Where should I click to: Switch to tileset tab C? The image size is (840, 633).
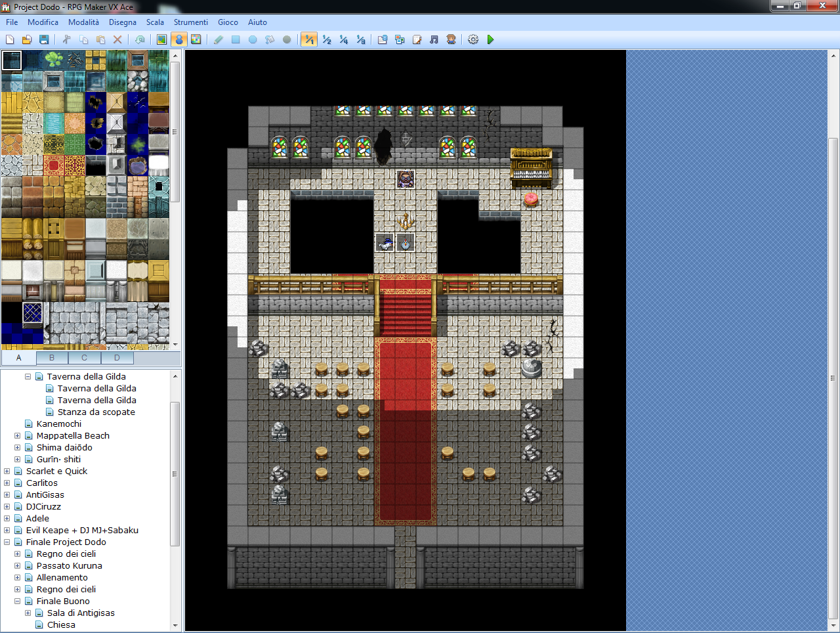(84, 358)
